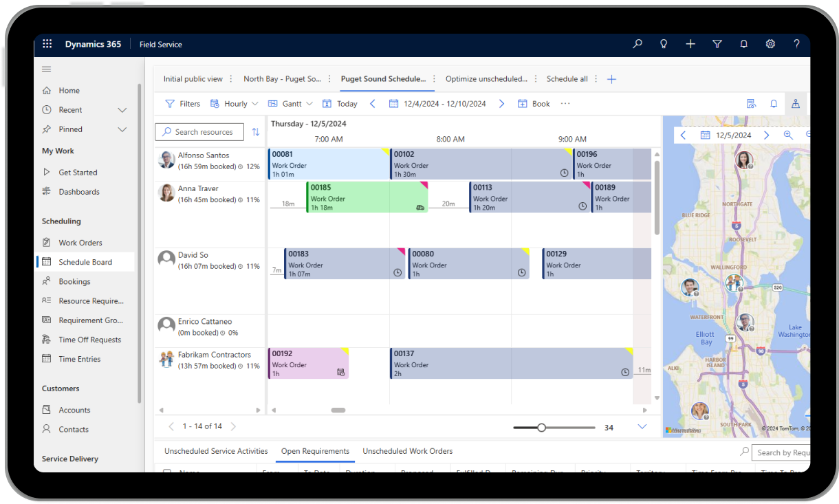Jump to Today
This screenshot has height=504, width=839.
click(x=340, y=104)
